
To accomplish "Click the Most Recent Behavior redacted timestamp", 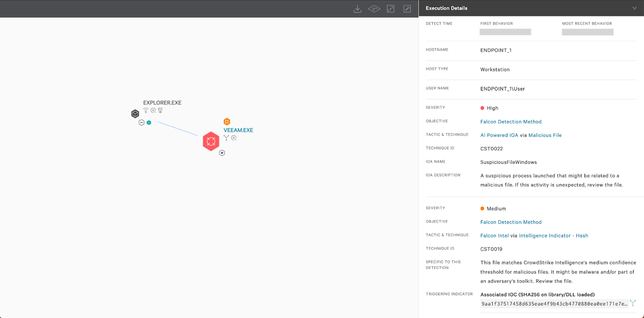I will coord(588,32).
